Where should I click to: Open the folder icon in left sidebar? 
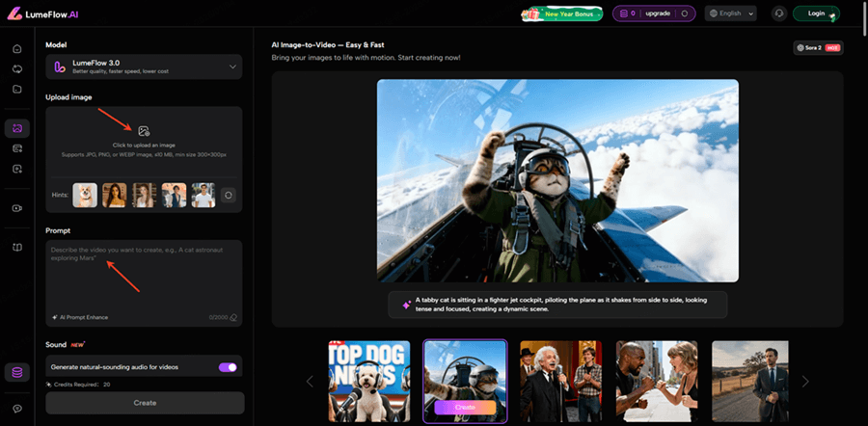(x=16, y=90)
